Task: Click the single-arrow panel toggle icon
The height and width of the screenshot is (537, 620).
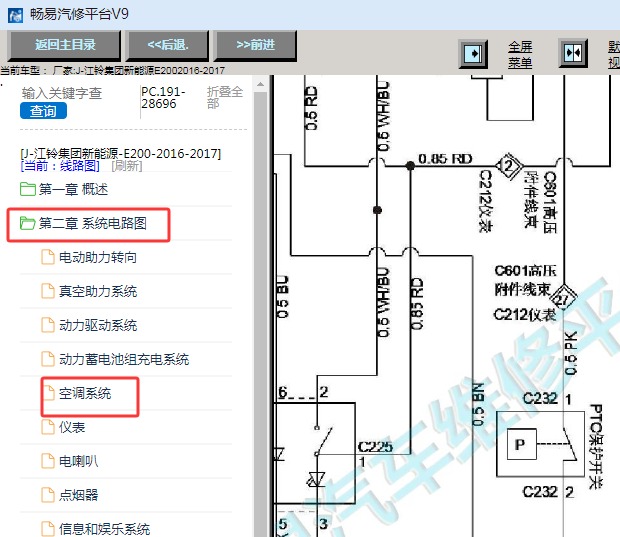Action: [473, 54]
